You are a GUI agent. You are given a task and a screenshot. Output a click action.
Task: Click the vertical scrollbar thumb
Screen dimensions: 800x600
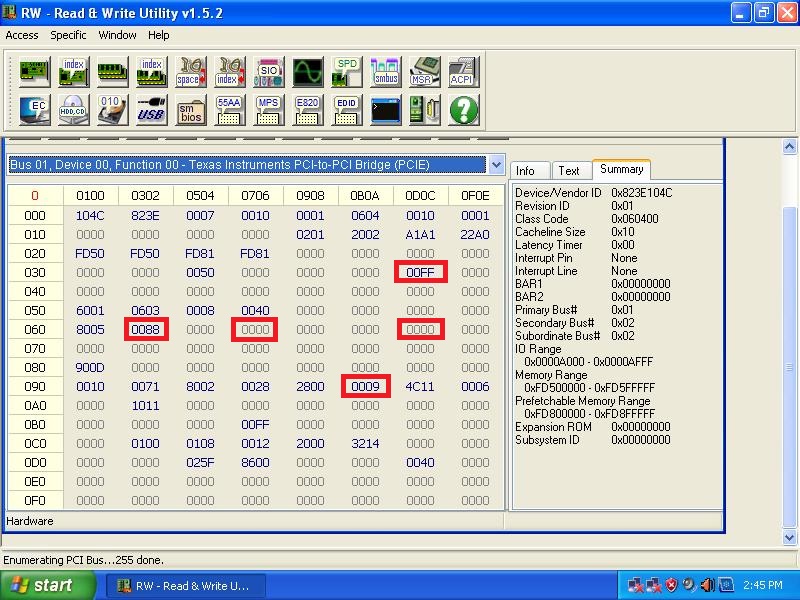click(789, 367)
